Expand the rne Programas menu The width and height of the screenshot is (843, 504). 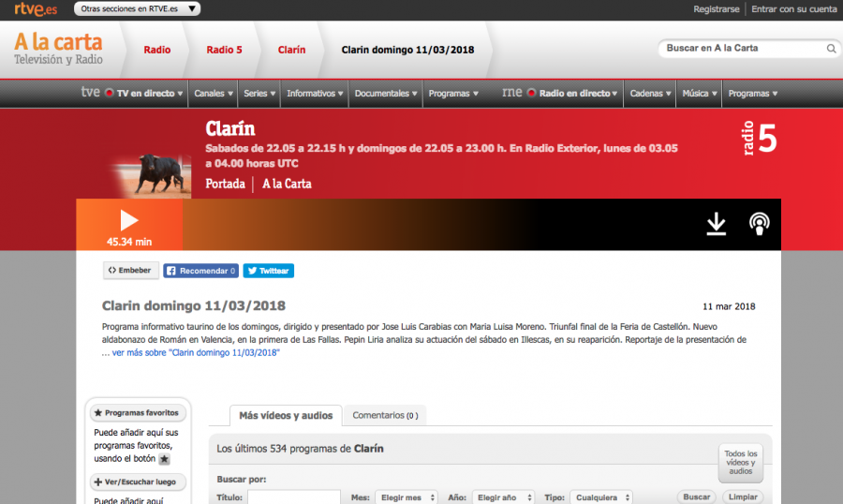[x=753, y=94]
